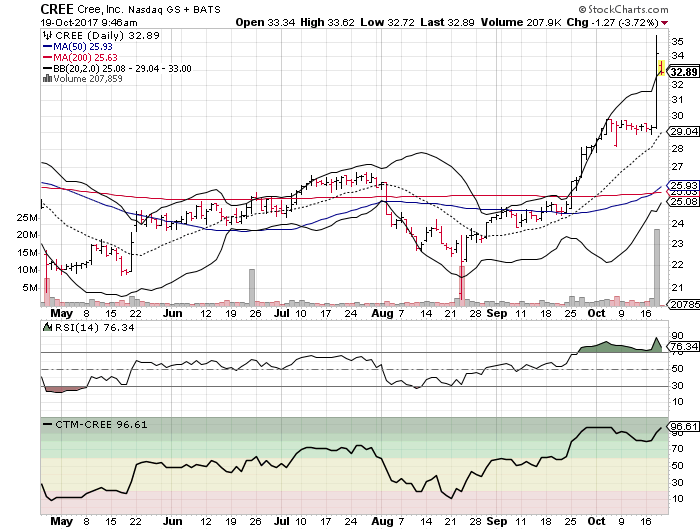Screen dimensions: 700x530
Task: Click the 'Open 33.34' quote value
Action: 265,22
